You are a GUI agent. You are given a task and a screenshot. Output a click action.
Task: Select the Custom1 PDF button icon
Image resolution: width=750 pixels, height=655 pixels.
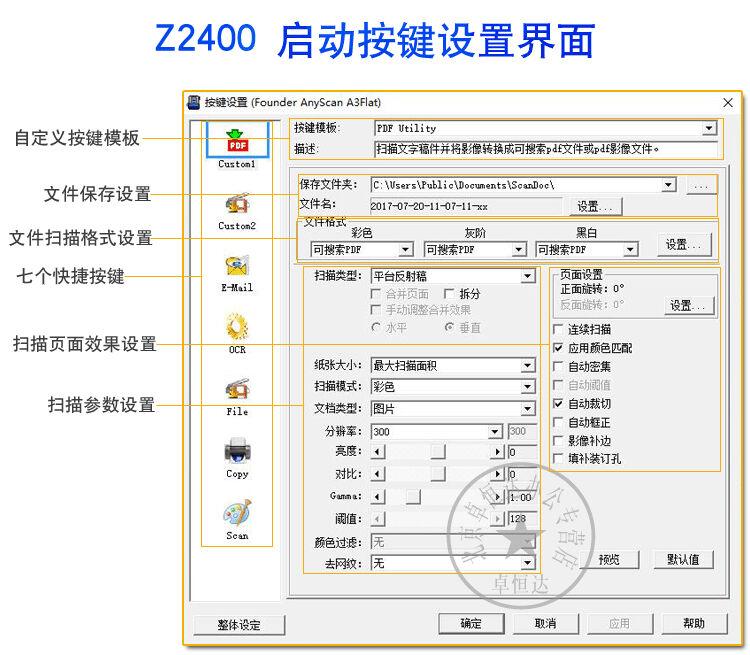[237, 140]
